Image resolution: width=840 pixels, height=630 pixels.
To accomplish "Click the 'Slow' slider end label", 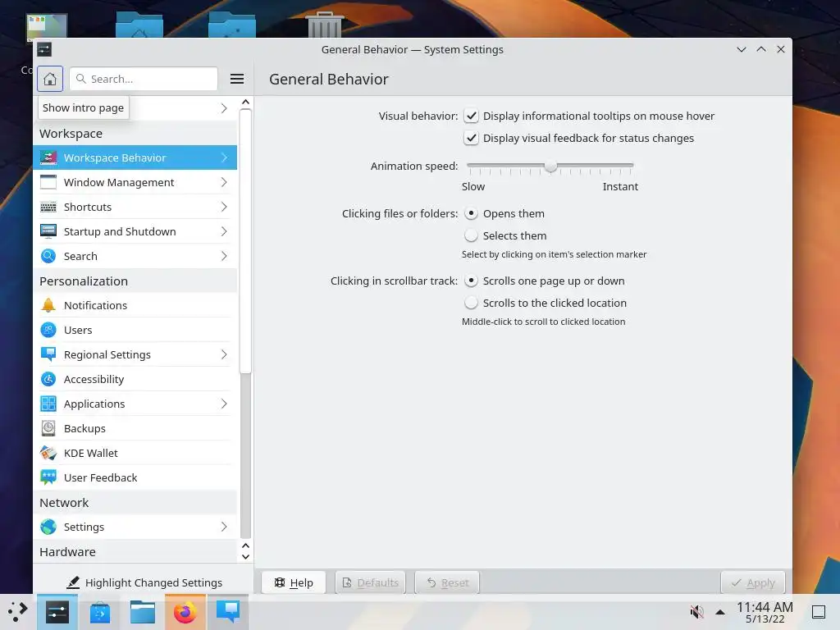I will click(473, 186).
